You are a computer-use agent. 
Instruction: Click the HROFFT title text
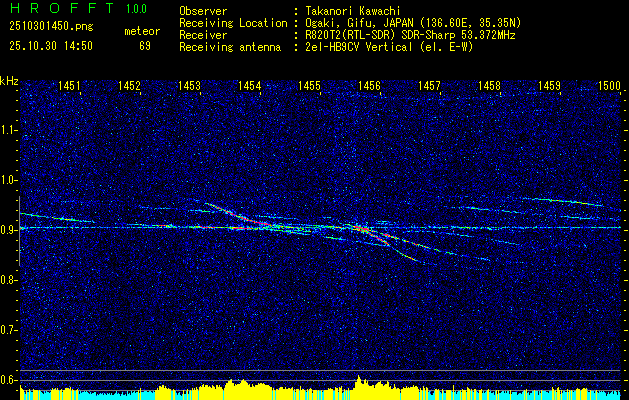click(x=62, y=8)
